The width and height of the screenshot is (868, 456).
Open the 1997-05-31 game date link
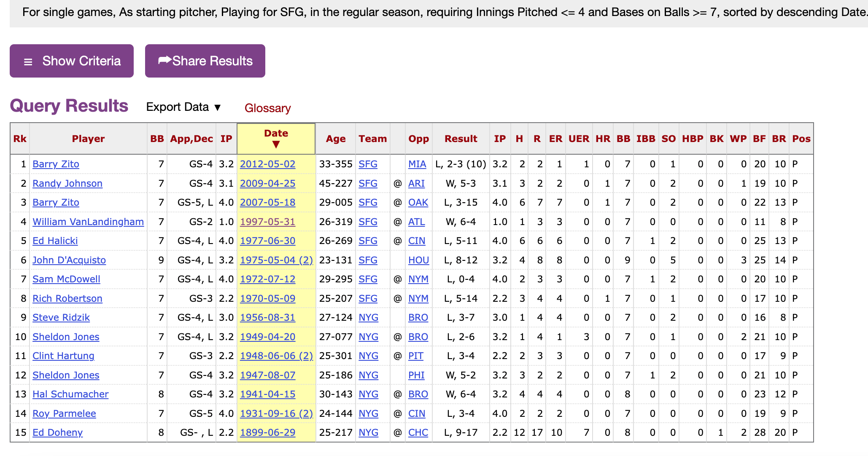[267, 222]
